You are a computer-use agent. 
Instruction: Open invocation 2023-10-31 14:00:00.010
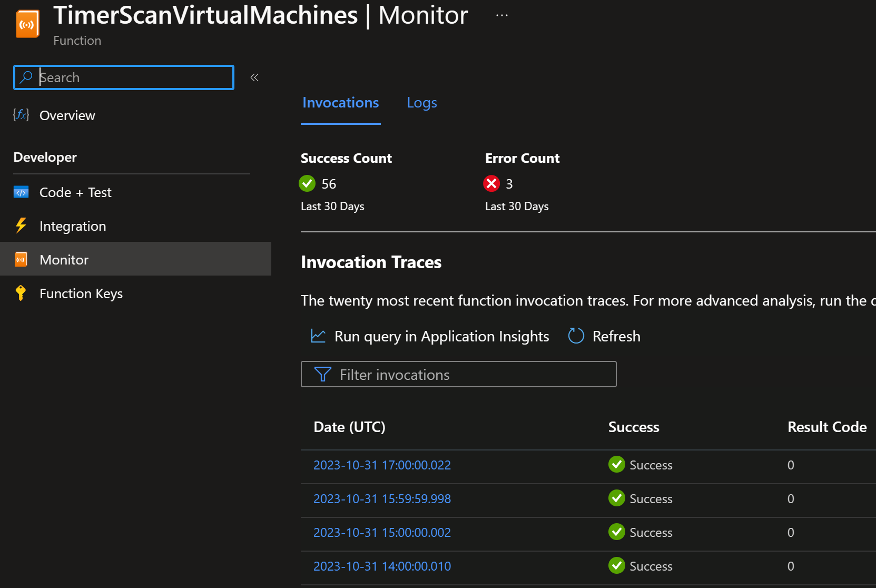tap(382, 566)
